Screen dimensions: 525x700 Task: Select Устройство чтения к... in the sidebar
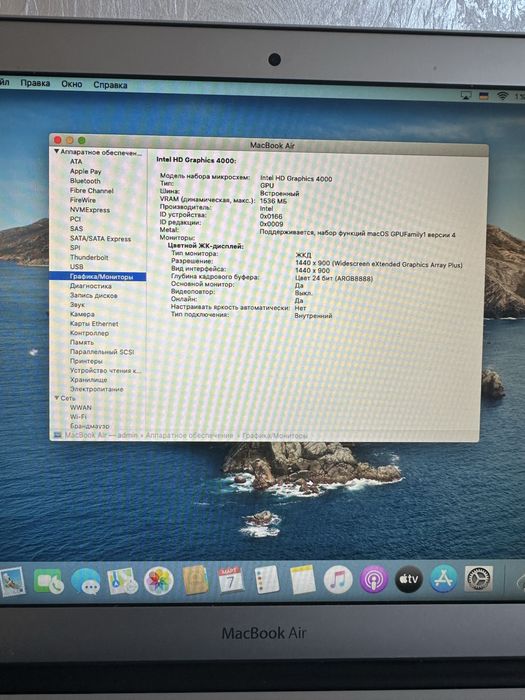[105, 370]
